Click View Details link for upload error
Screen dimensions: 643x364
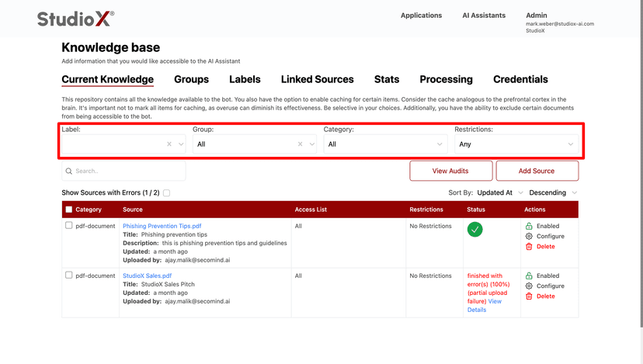485,305
